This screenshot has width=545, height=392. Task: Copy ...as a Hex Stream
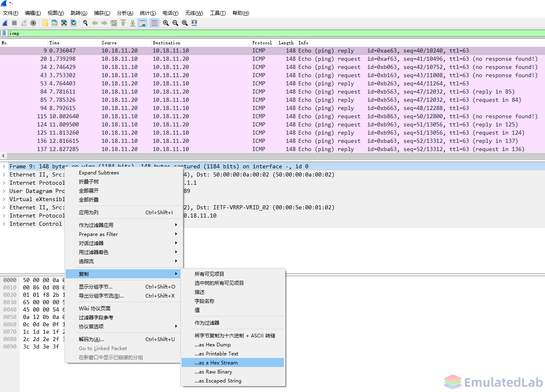(232, 362)
